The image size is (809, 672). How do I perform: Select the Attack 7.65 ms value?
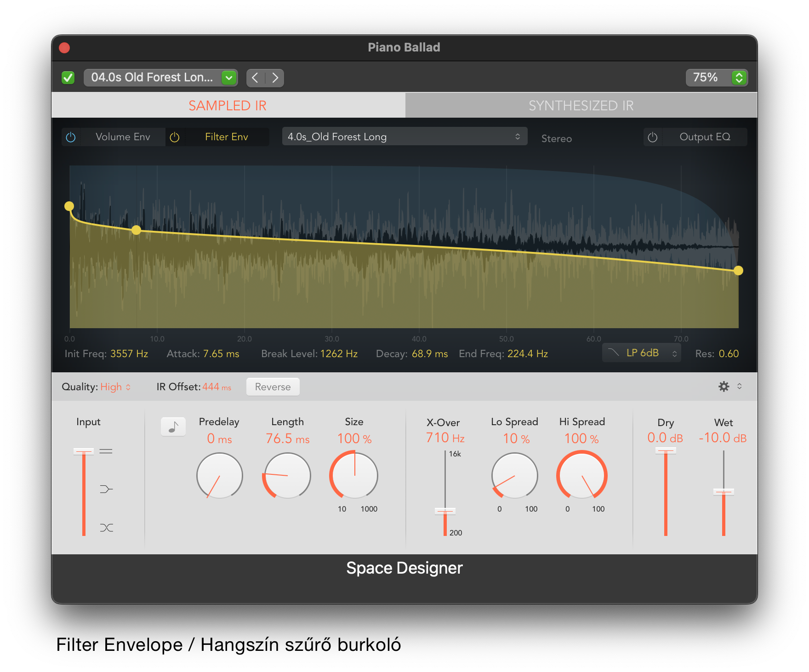[221, 353]
